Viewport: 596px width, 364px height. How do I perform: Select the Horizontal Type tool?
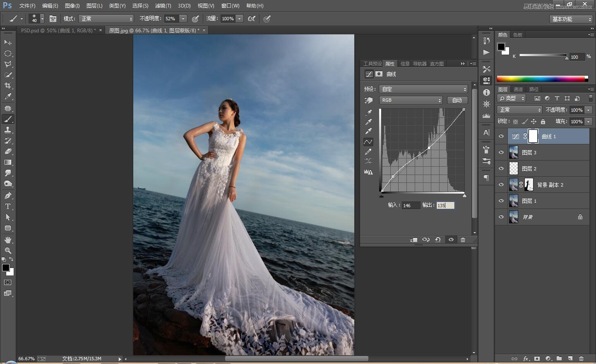pos(8,206)
